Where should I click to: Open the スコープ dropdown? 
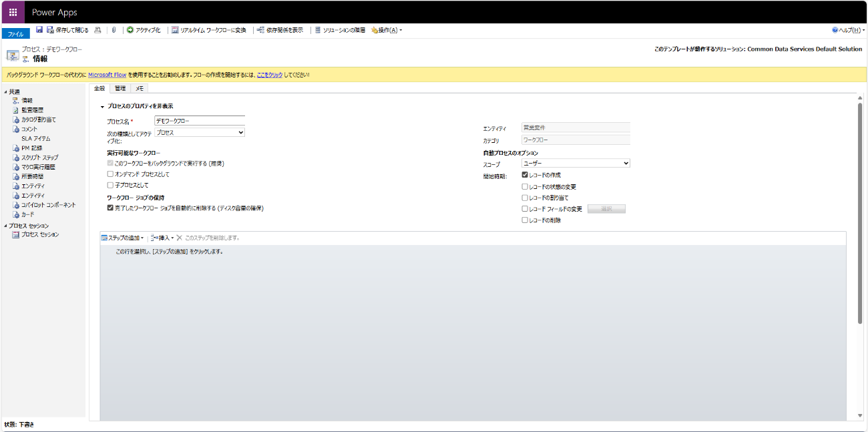click(576, 163)
